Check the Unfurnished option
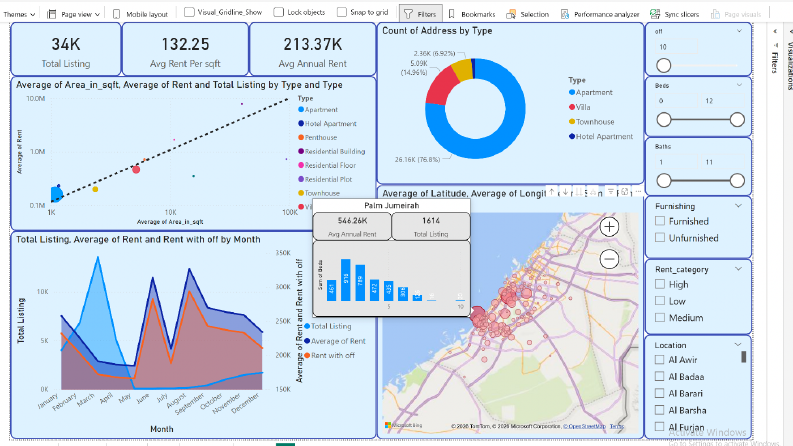The image size is (793, 446). (x=660, y=238)
